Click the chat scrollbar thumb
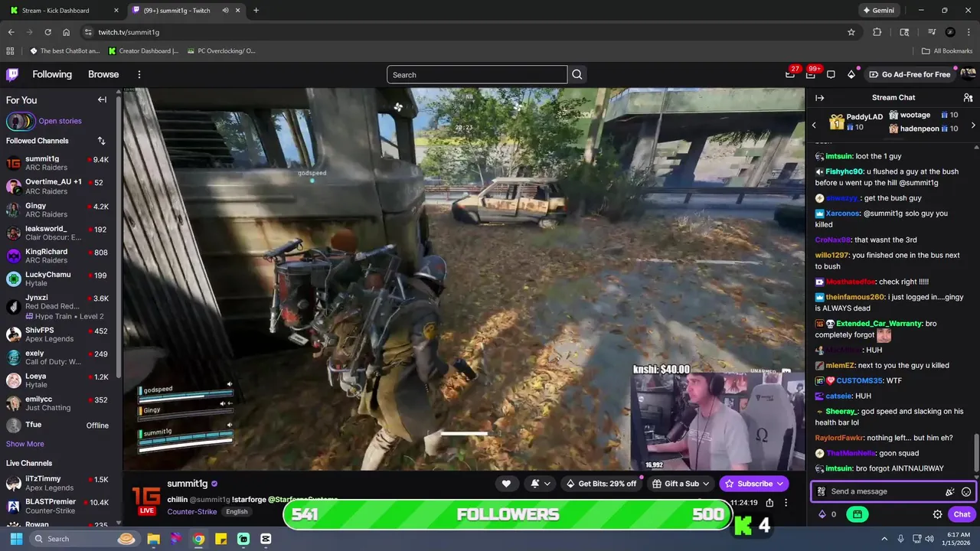Image resolution: width=980 pixels, height=551 pixels. (x=975, y=453)
